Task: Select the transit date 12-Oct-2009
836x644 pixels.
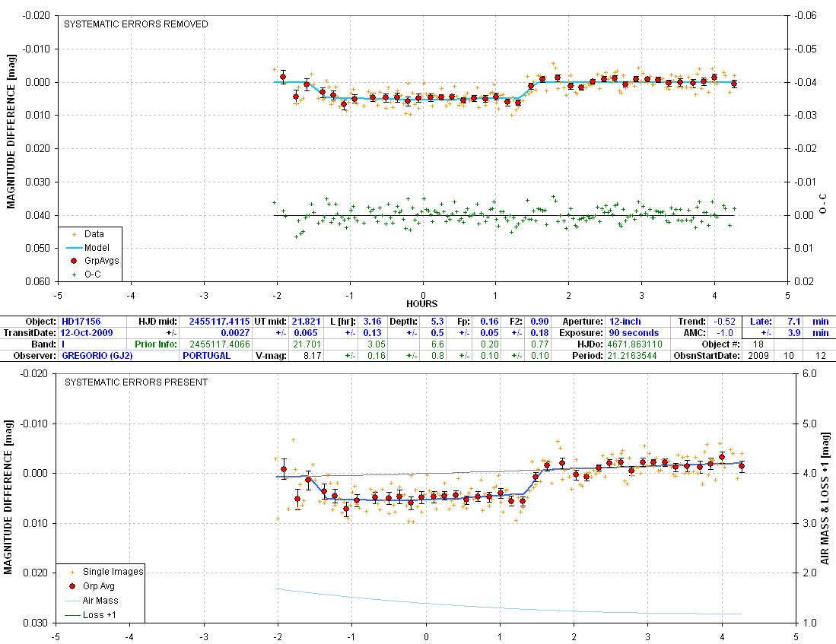Action: [x=87, y=333]
